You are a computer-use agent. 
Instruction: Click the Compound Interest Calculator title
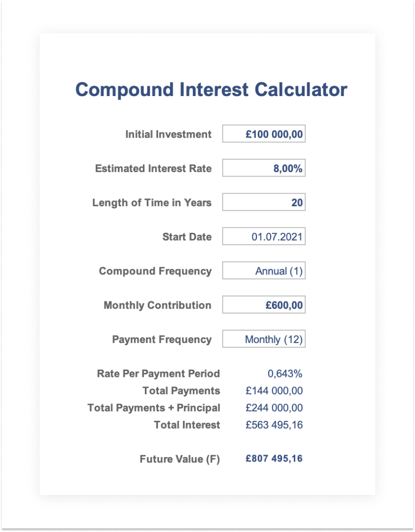[211, 90]
